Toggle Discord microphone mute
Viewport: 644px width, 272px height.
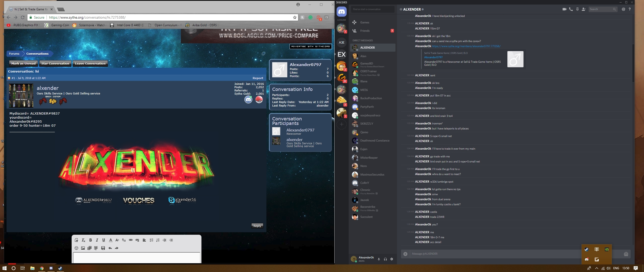[379, 259]
